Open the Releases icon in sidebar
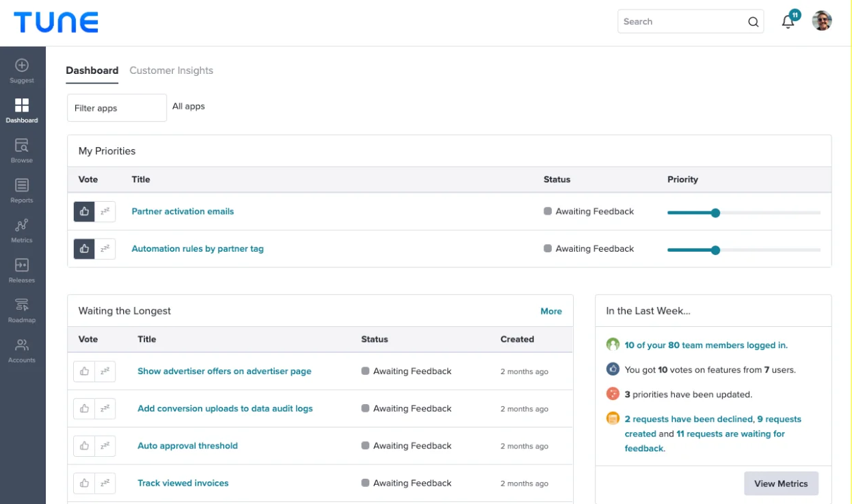The image size is (852, 504). click(22, 265)
